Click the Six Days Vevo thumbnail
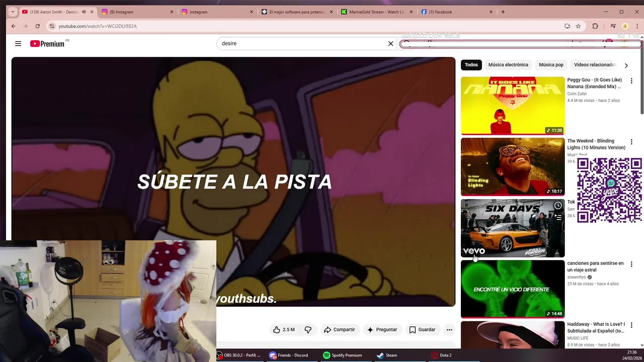 (513, 228)
